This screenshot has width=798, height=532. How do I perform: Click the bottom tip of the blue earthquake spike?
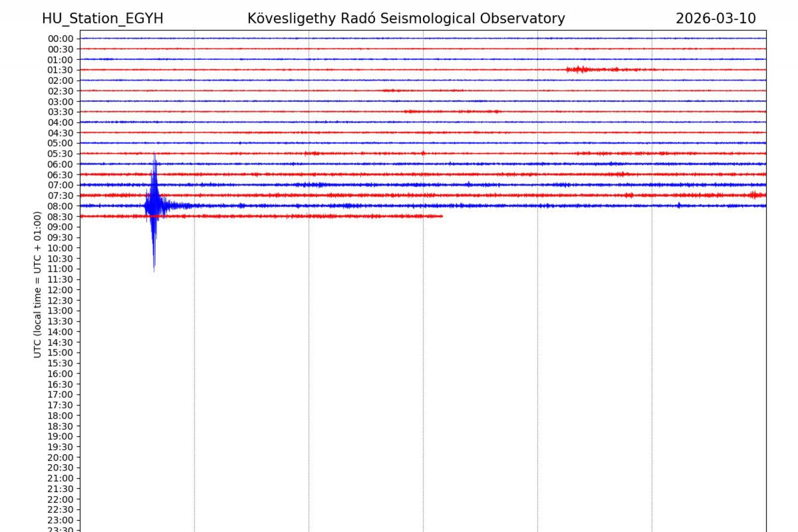point(154,270)
